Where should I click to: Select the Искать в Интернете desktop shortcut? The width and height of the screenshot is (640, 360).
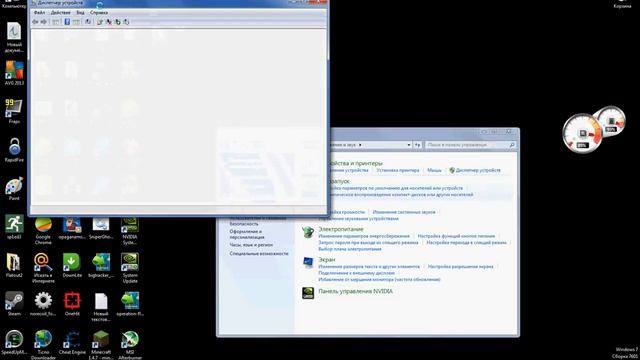43,268
